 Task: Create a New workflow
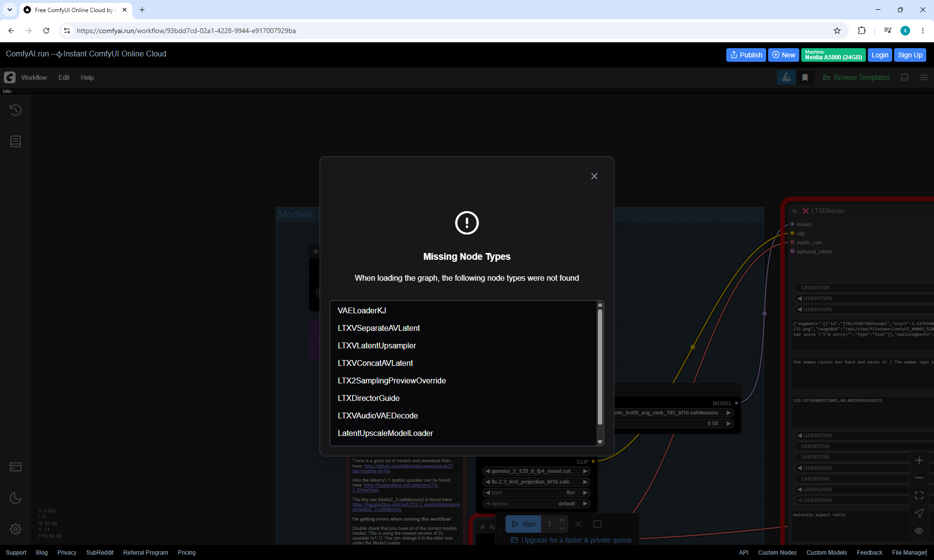784,55
